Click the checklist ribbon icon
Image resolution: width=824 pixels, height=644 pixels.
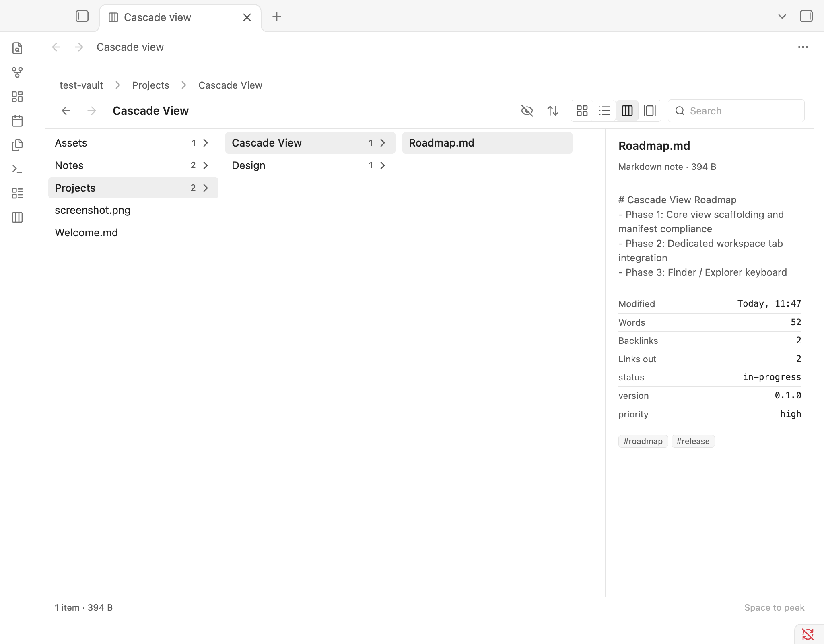click(17, 193)
